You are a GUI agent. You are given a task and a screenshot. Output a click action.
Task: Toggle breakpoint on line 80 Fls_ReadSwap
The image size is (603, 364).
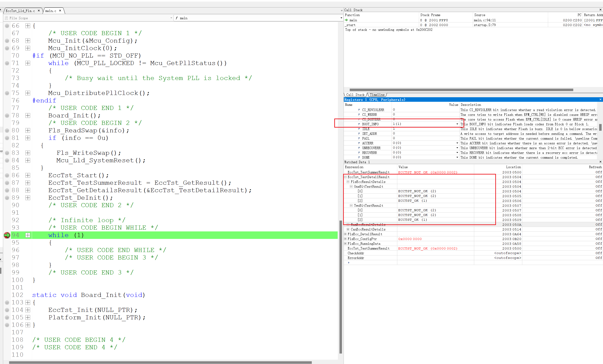point(7,130)
